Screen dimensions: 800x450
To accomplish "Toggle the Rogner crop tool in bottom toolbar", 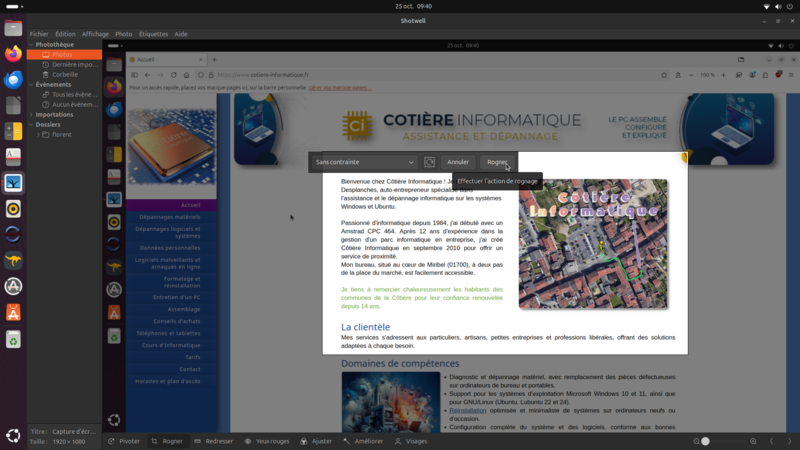I will (167, 441).
